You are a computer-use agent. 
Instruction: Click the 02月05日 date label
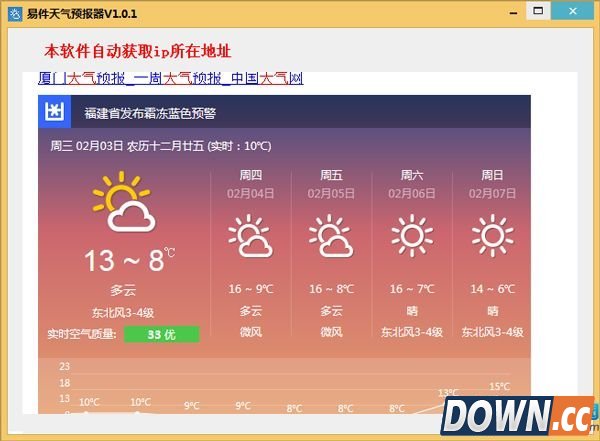pos(331,193)
